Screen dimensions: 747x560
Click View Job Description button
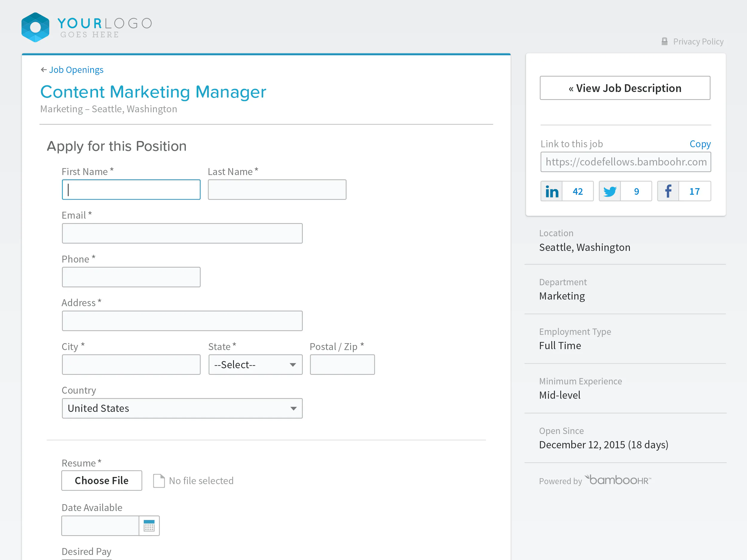pyautogui.click(x=625, y=88)
